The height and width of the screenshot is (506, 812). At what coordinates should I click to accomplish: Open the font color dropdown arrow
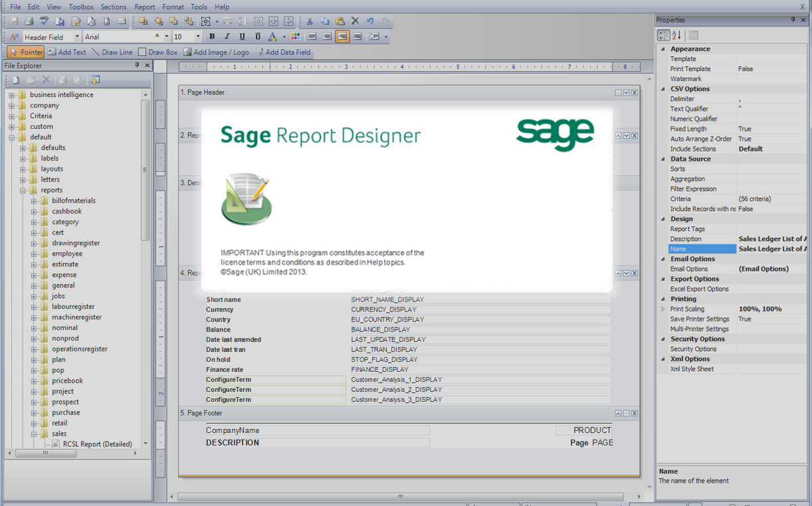pyautogui.click(x=284, y=37)
